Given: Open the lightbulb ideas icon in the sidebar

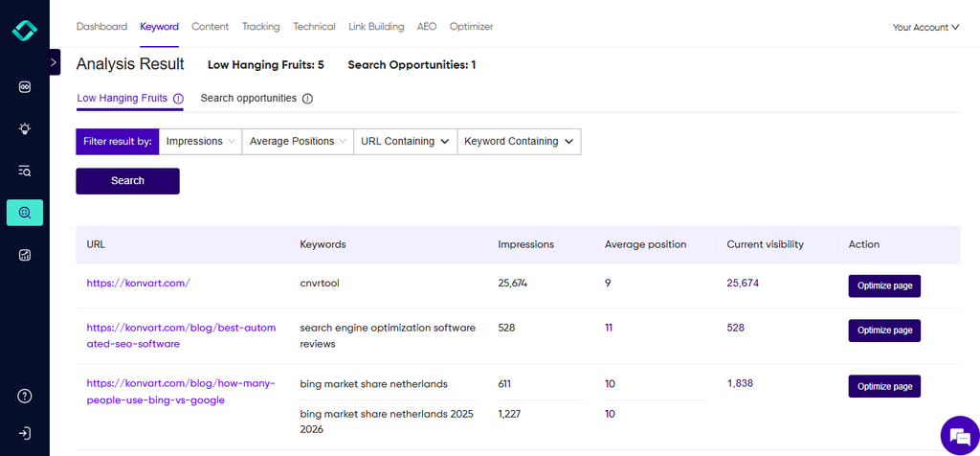Looking at the screenshot, I should pyautogui.click(x=24, y=129).
